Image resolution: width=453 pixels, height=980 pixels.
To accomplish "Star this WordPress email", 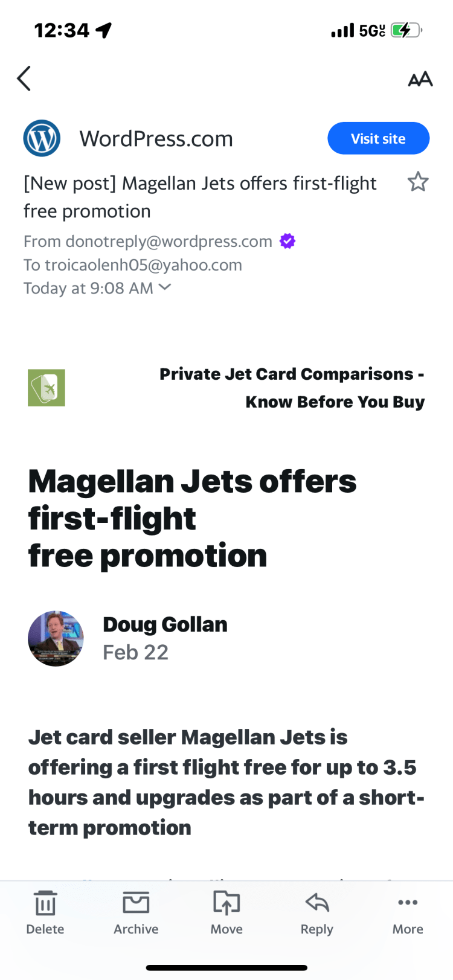I will [417, 182].
